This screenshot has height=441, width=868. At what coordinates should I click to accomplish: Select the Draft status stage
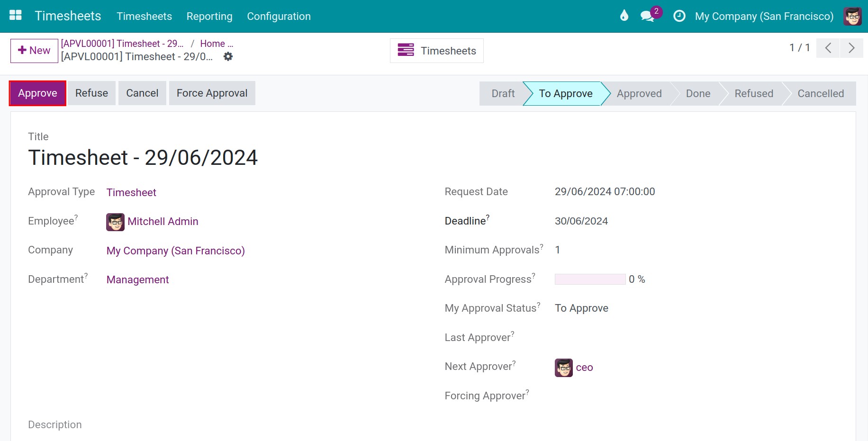503,94
